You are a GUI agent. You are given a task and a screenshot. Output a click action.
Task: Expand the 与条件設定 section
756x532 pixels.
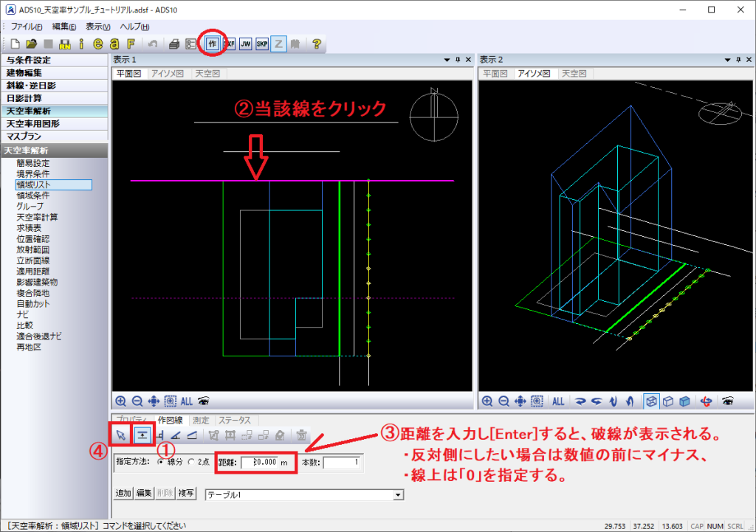point(54,60)
